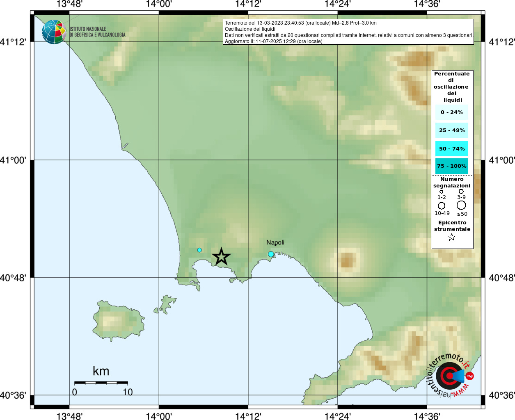Screen dimensions: 515x420
Task: Click the 0 - 24% legend swatch
Action: point(452,112)
